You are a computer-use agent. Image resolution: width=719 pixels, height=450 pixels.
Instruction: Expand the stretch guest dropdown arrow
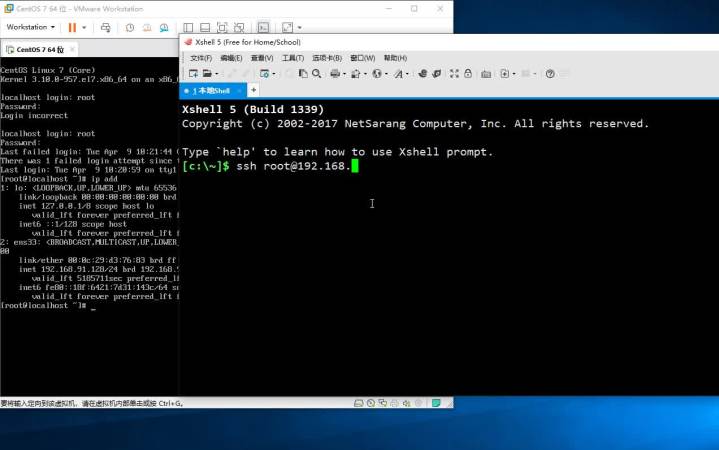(299, 28)
